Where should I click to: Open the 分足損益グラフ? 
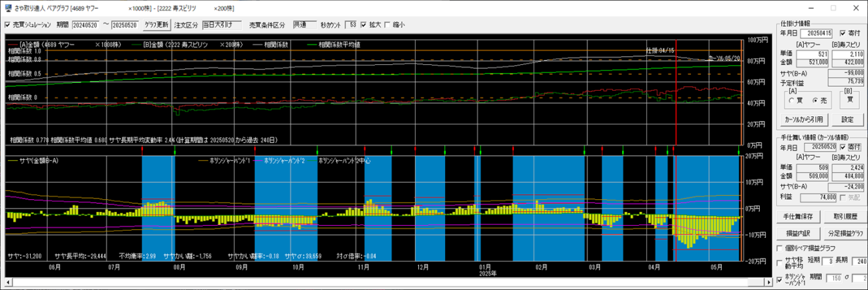coord(845,233)
